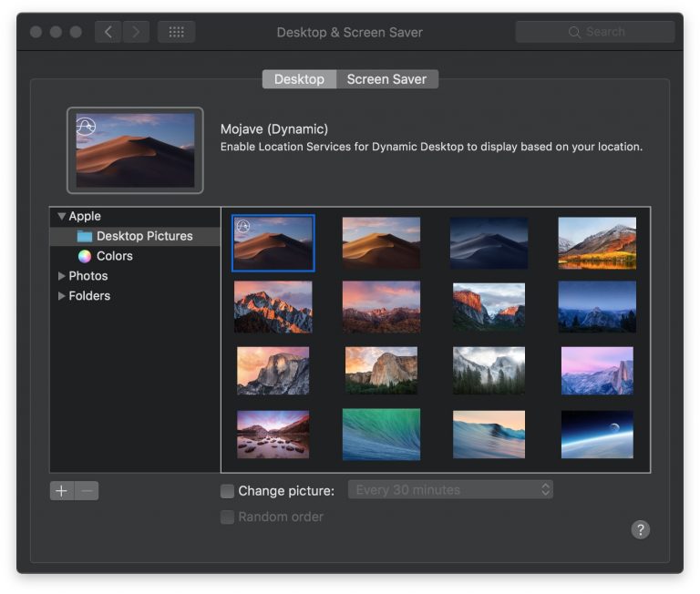Click the Search field
700x594 pixels.
[594, 32]
